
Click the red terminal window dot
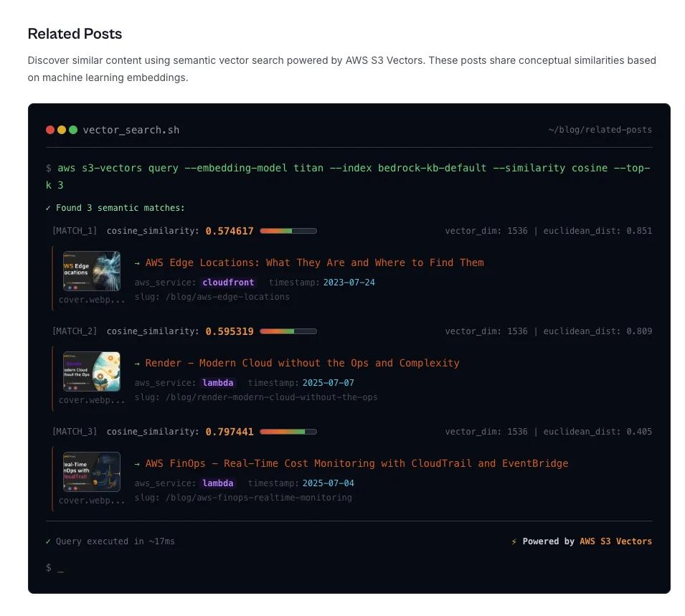point(50,130)
